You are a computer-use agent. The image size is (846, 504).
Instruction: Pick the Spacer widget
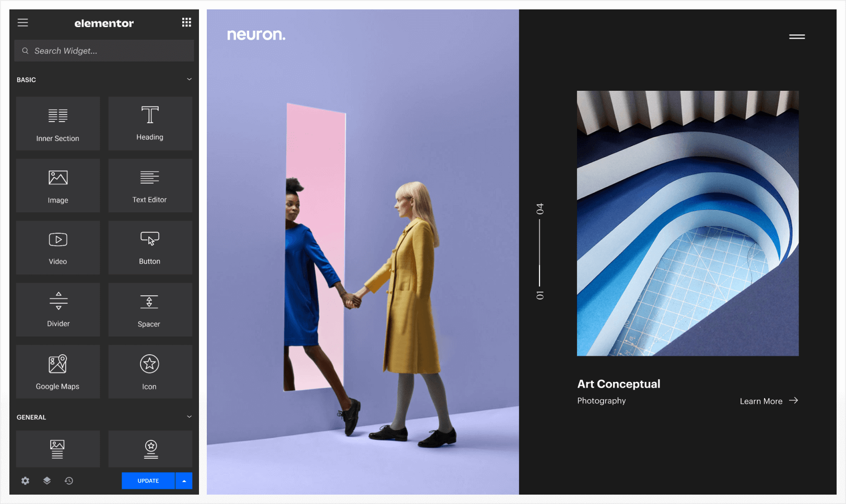click(x=150, y=310)
